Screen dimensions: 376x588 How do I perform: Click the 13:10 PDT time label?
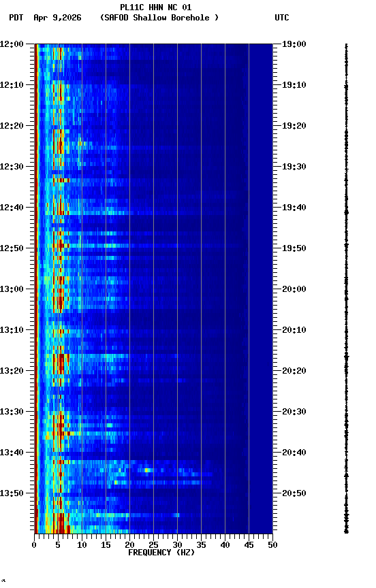click(12, 330)
